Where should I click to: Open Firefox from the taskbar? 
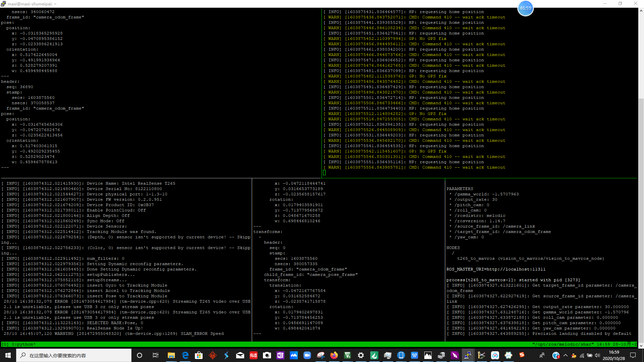point(334,355)
